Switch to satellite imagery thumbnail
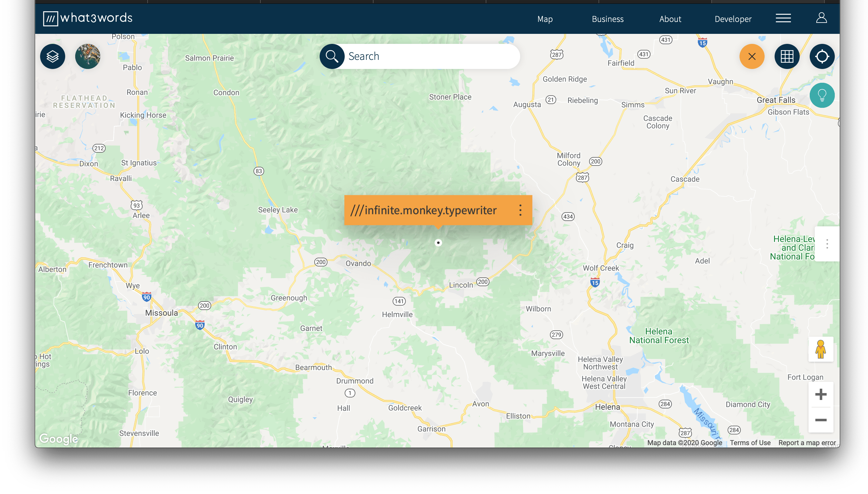868x494 pixels. [87, 56]
